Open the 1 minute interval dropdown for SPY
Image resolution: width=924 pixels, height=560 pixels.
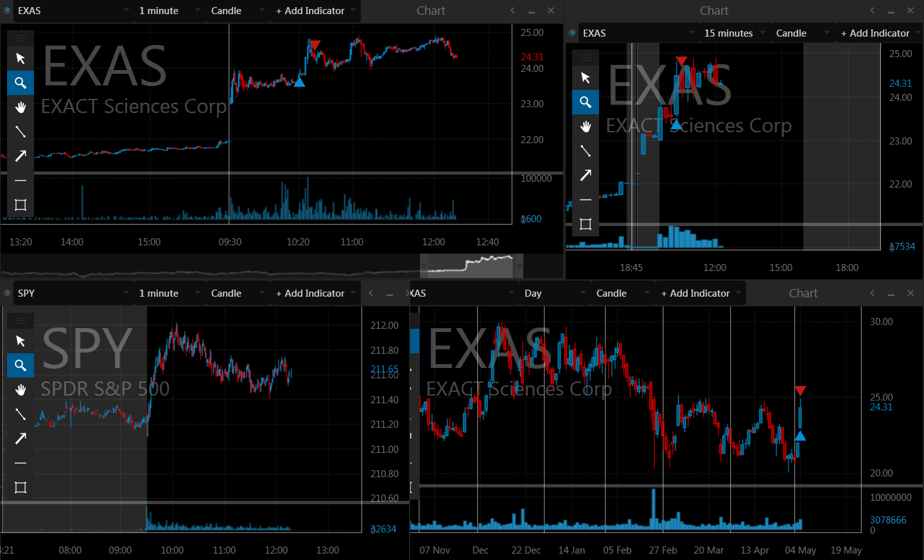pos(170,293)
